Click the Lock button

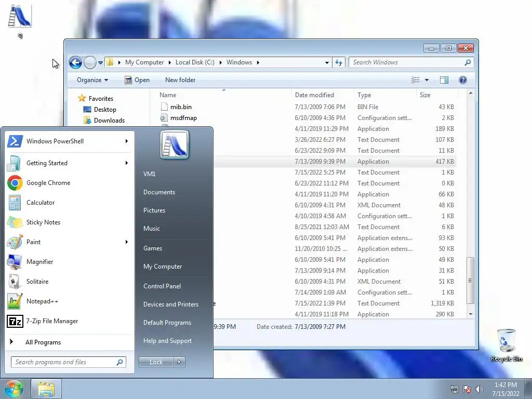[156, 362]
